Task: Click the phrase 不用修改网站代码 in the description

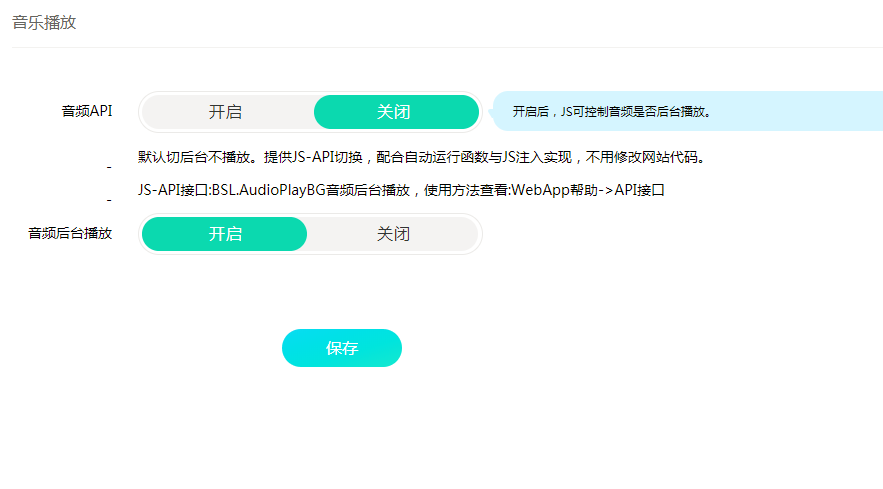Action: click(x=641, y=157)
